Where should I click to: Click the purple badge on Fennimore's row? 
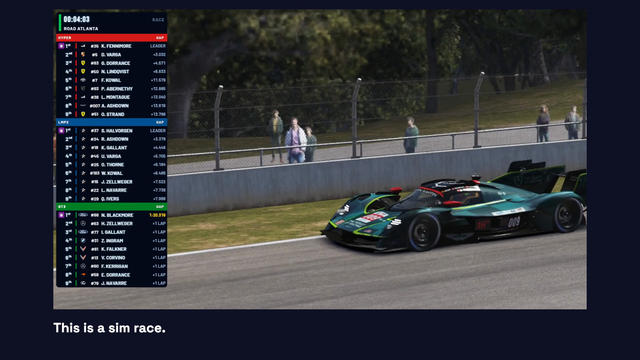tap(61, 46)
